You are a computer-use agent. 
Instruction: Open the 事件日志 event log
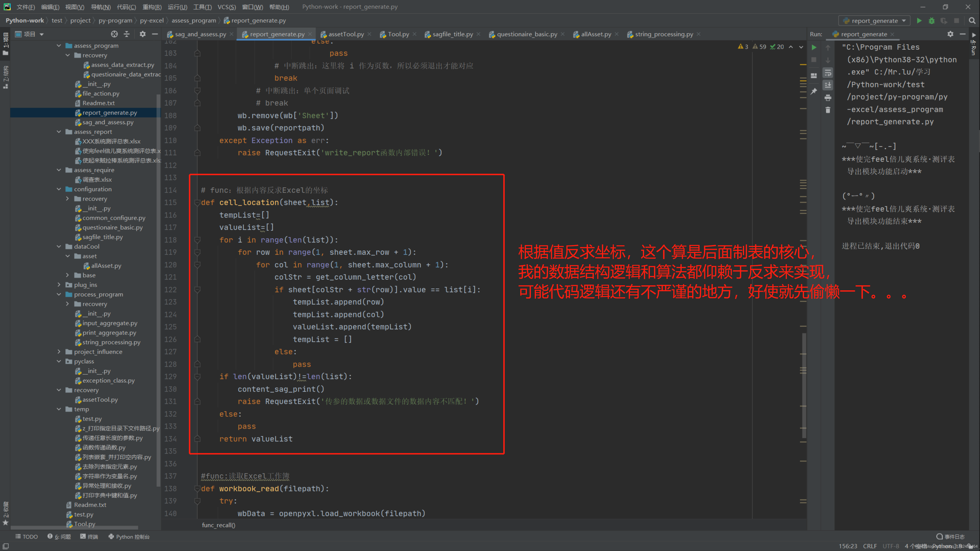click(x=950, y=537)
